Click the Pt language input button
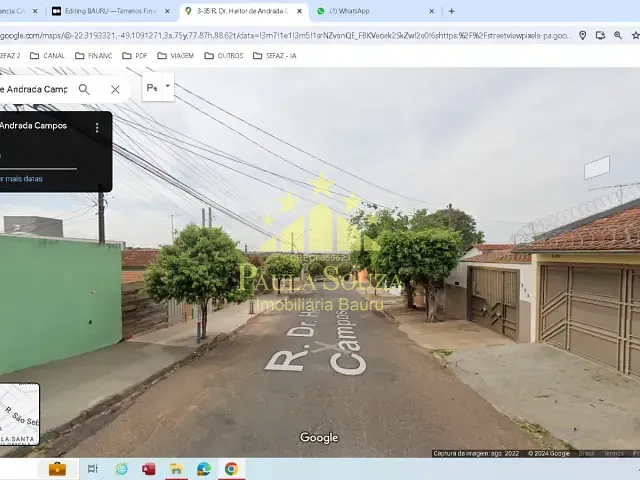Screen dimensions: 640x480 (152, 87)
